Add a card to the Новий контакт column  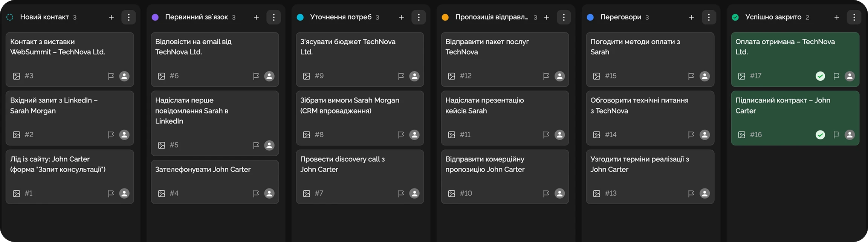click(x=111, y=17)
